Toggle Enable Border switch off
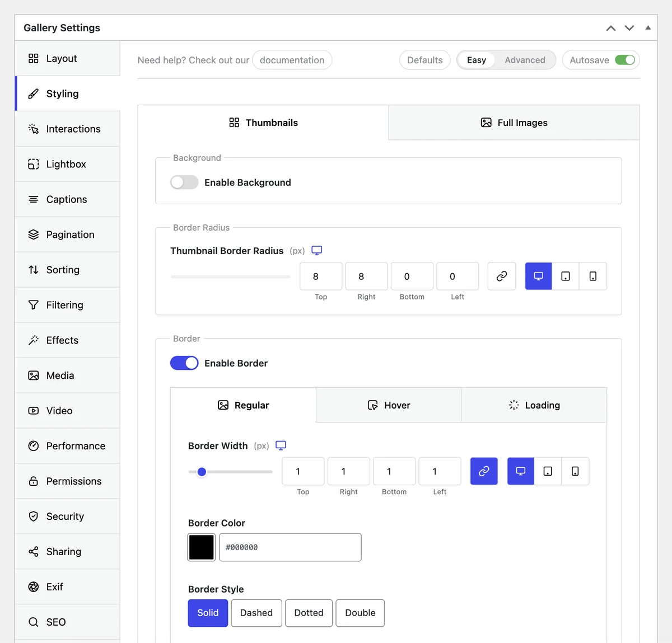672x643 pixels. tap(184, 363)
